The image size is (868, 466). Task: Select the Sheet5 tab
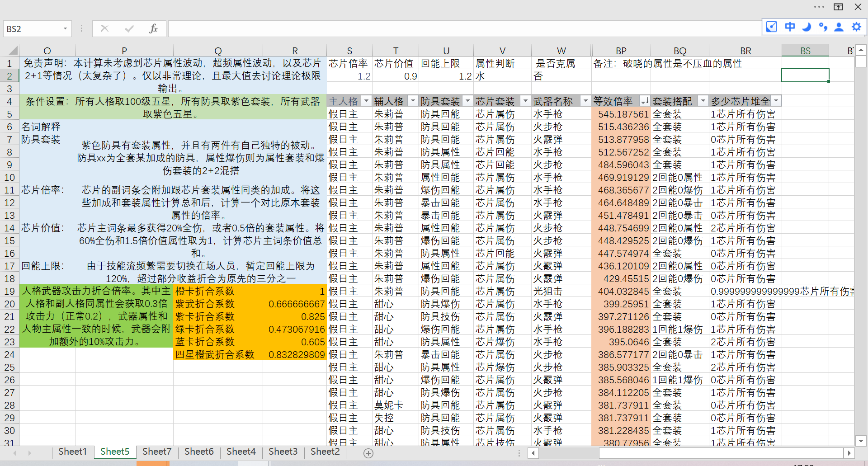(115, 452)
